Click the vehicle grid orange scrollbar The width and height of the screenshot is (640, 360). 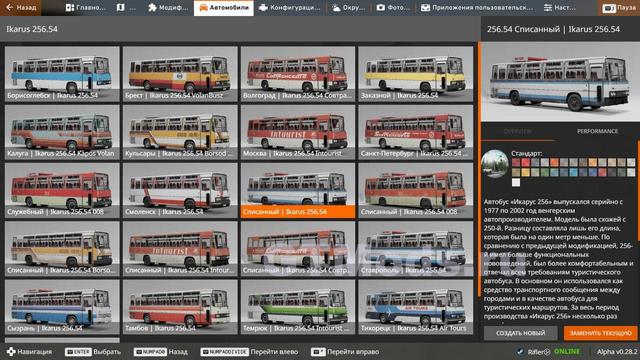tap(479, 169)
